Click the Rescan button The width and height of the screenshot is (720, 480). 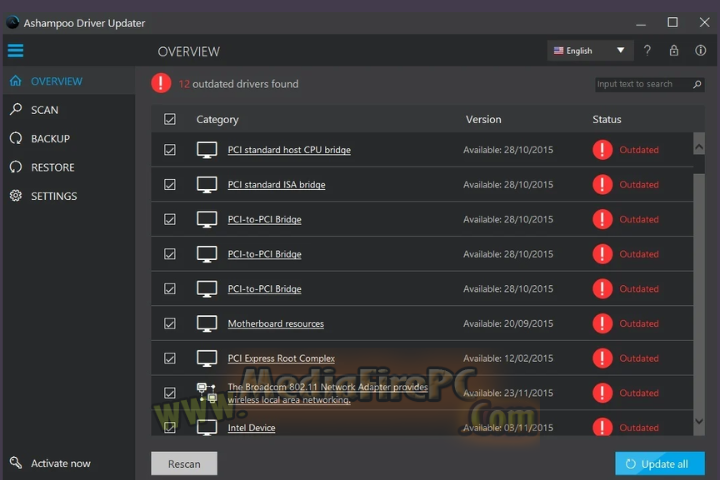click(x=184, y=463)
